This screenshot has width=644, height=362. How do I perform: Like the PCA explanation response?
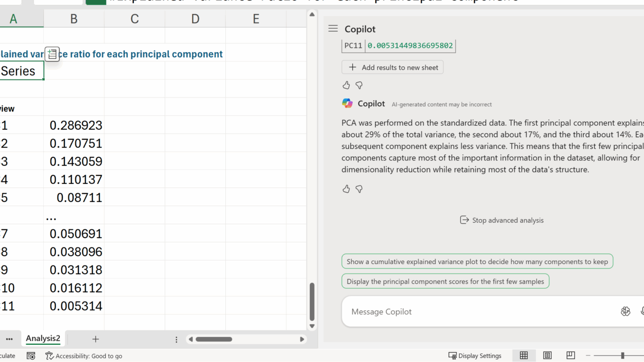(x=346, y=189)
